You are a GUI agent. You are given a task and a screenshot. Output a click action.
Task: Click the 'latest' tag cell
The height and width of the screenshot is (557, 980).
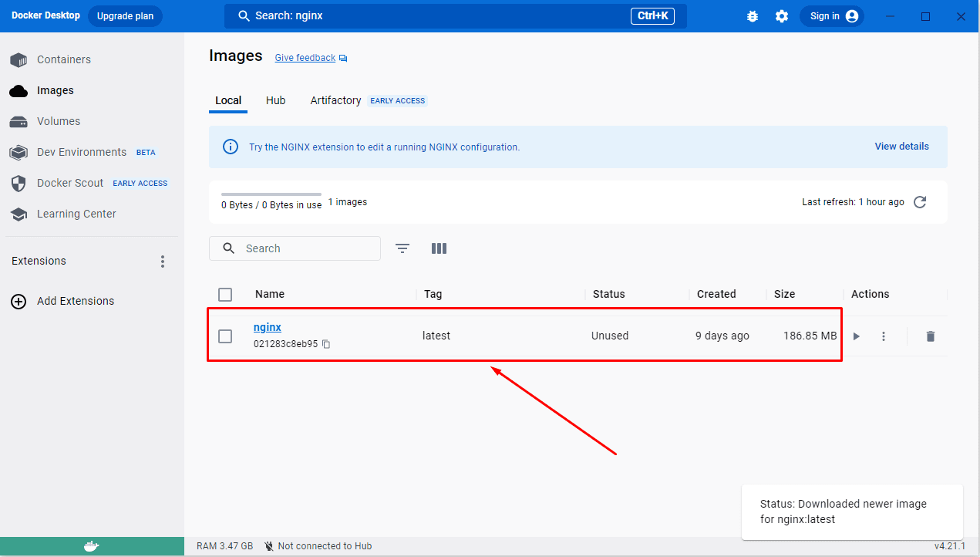pyautogui.click(x=436, y=336)
